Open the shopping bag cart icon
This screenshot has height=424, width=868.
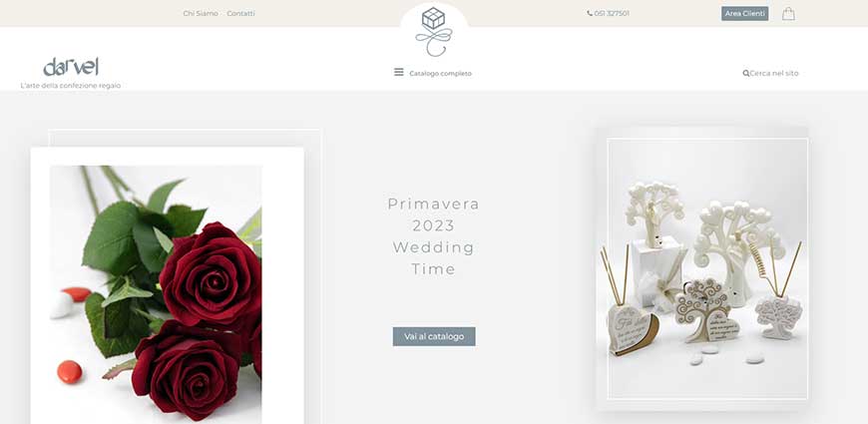[788, 14]
